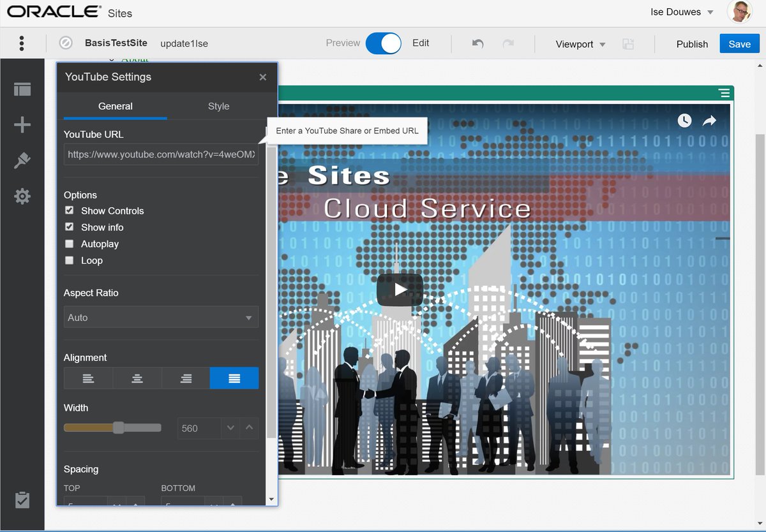Screen dimensions: 766x532
Task: Click the page vertical scrollbar
Action: 760,304
